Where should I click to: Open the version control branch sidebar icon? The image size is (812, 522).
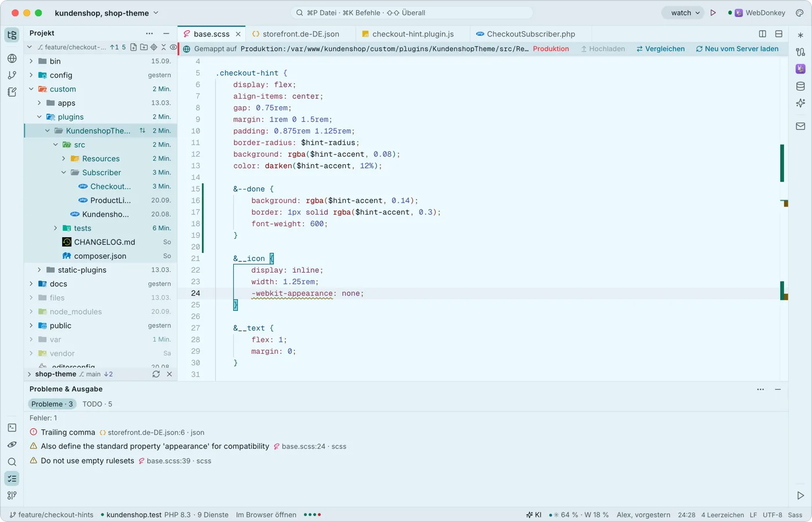pyautogui.click(x=12, y=75)
